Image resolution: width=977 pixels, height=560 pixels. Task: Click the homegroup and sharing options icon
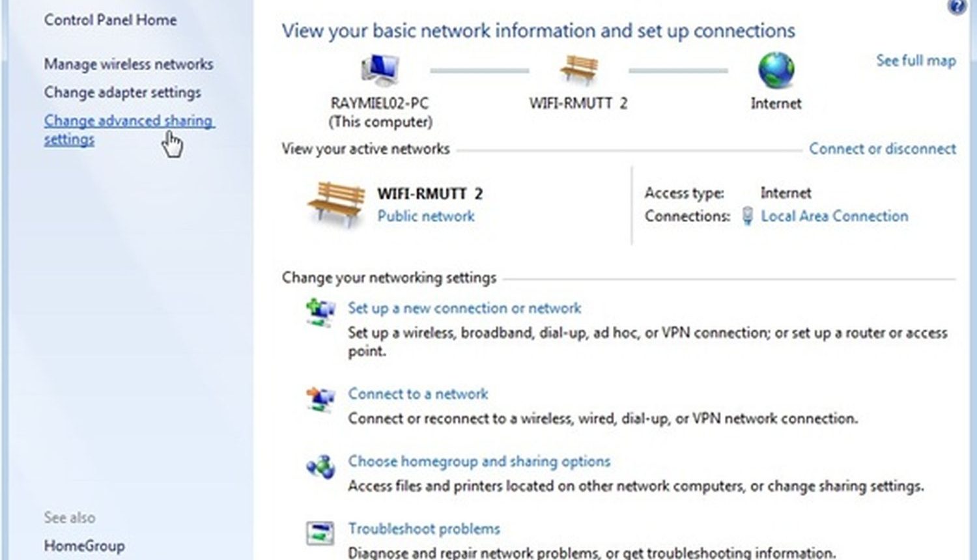(x=320, y=466)
